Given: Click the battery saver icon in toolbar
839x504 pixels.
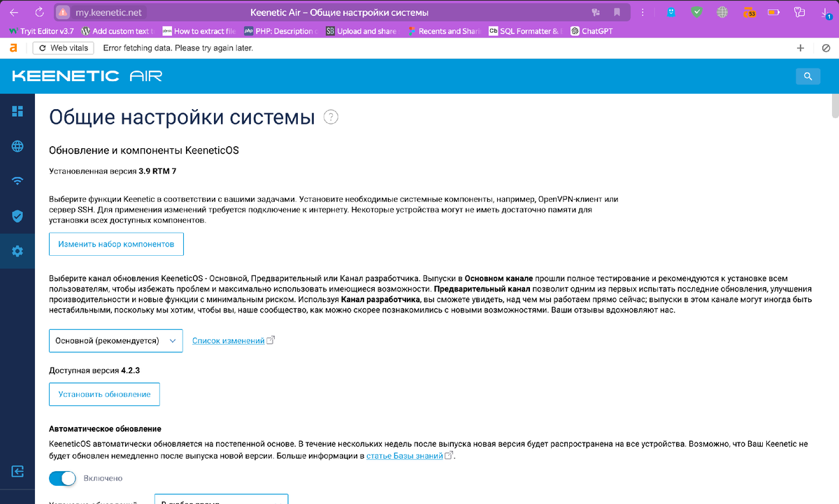Looking at the screenshot, I should [773, 13].
